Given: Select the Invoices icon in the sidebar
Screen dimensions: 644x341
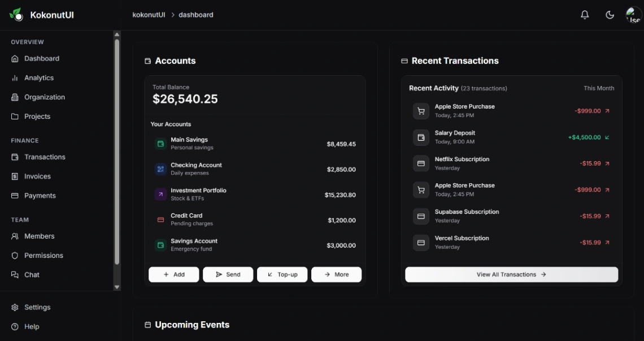Looking at the screenshot, I should pos(15,176).
